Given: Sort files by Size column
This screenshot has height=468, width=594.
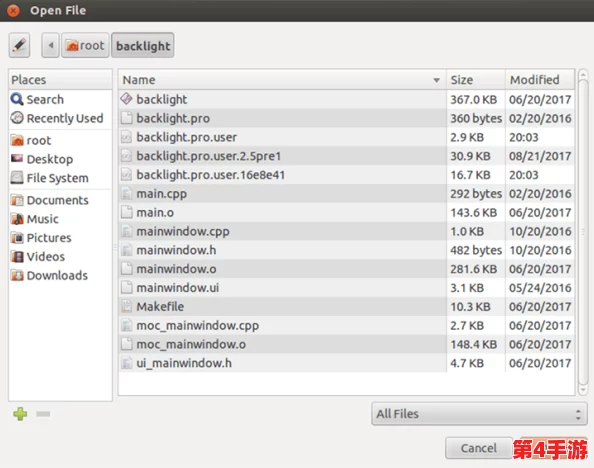Looking at the screenshot, I should click(x=476, y=80).
